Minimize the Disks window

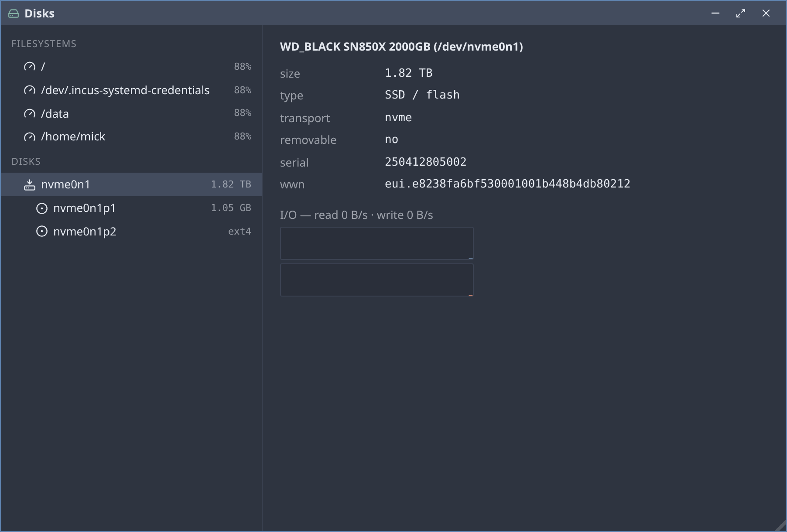(715, 14)
